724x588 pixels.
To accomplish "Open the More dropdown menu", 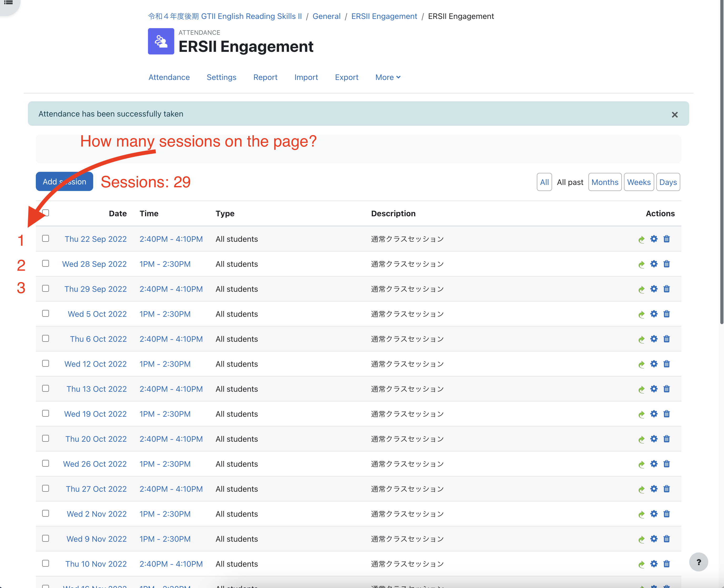I will point(388,77).
